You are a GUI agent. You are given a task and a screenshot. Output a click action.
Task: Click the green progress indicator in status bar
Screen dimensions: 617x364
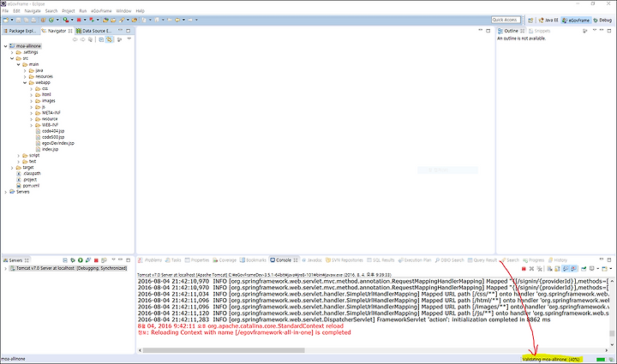click(601, 359)
